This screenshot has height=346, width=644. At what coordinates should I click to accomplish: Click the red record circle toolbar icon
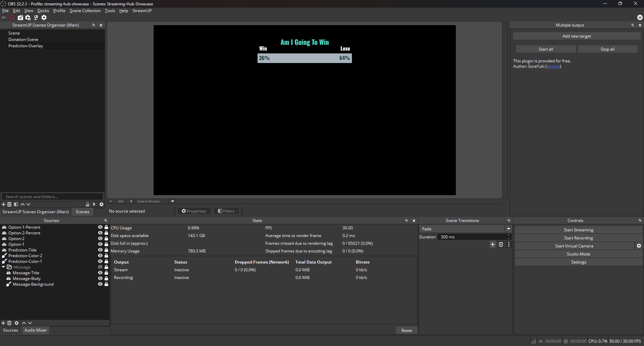[x=12, y=17]
